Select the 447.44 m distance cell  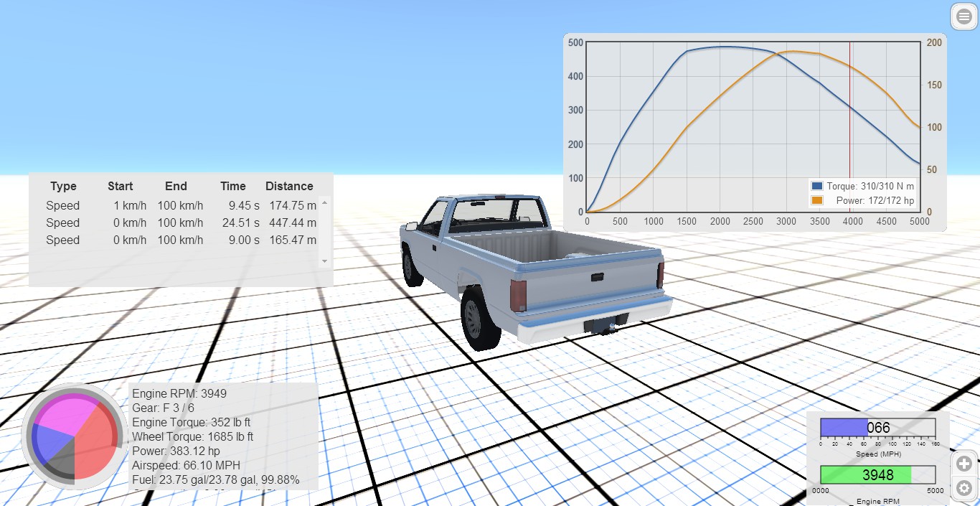[x=293, y=222]
